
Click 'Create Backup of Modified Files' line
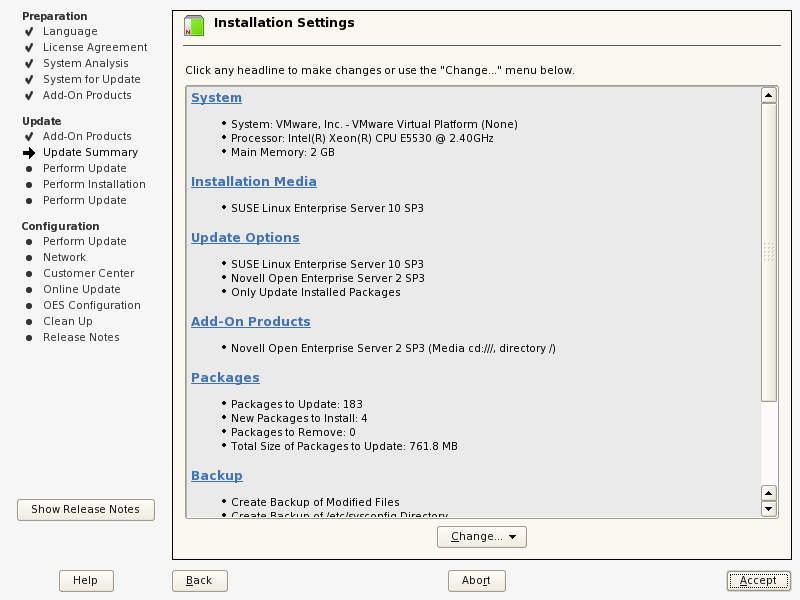[315, 502]
